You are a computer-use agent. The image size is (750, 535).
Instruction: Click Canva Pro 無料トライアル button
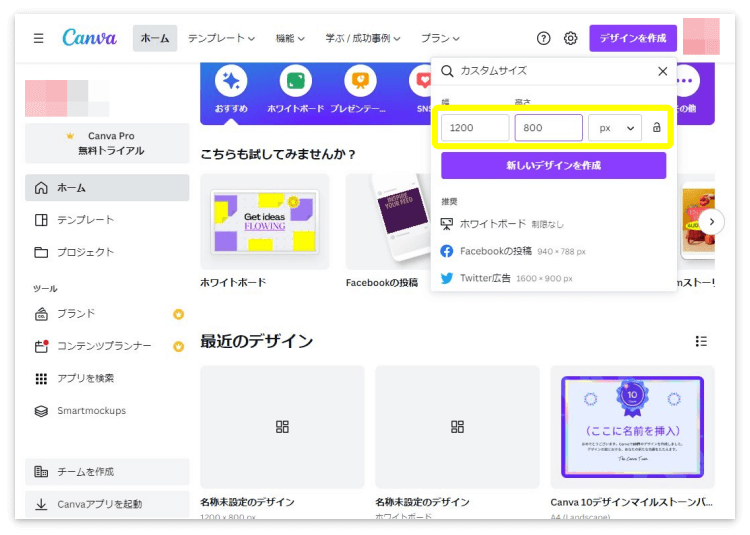point(107,143)
